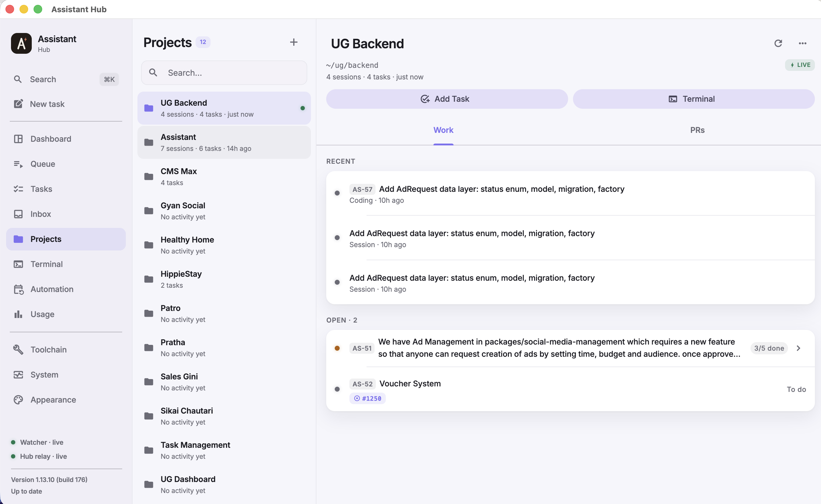Image resolution: width=821 pixels, height=504 pixels.
Task: Open the Tasks section
Action: [66, 189]
